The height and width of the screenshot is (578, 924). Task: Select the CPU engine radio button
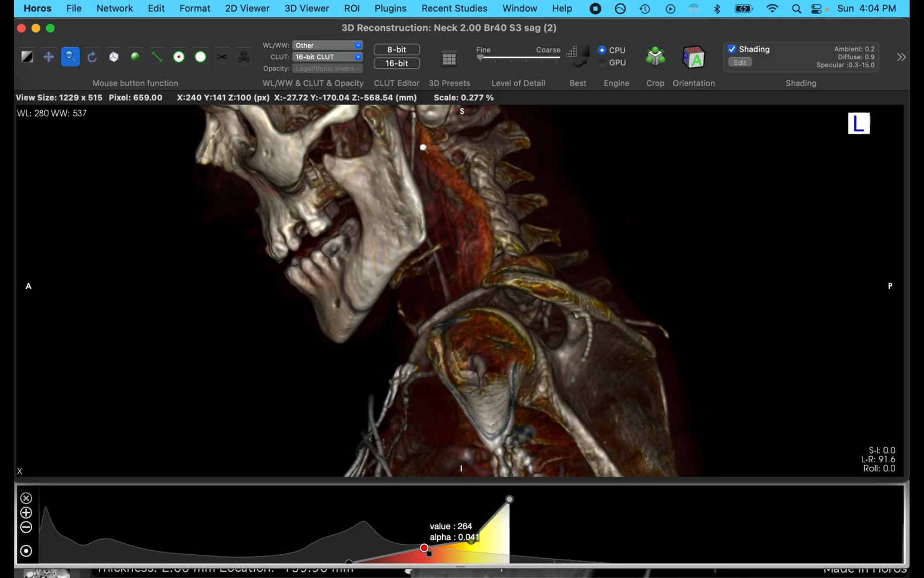[x=602, y=50]
